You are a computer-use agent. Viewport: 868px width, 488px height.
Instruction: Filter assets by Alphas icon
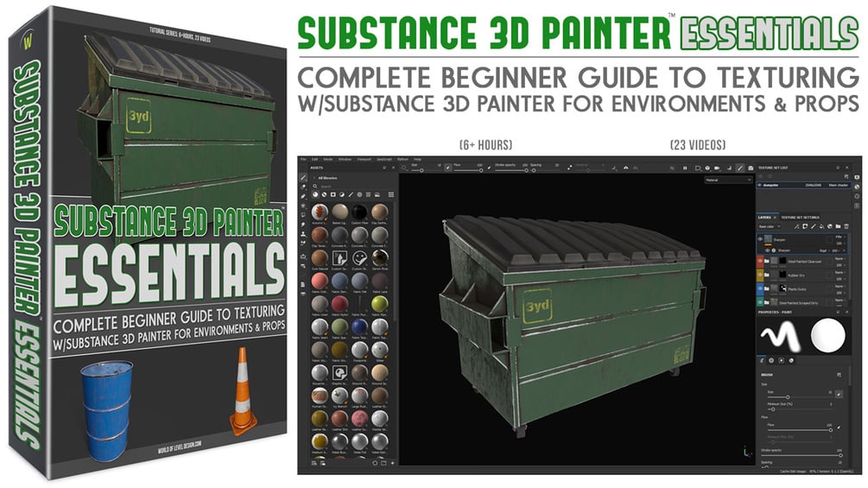[x=359, y=194]
